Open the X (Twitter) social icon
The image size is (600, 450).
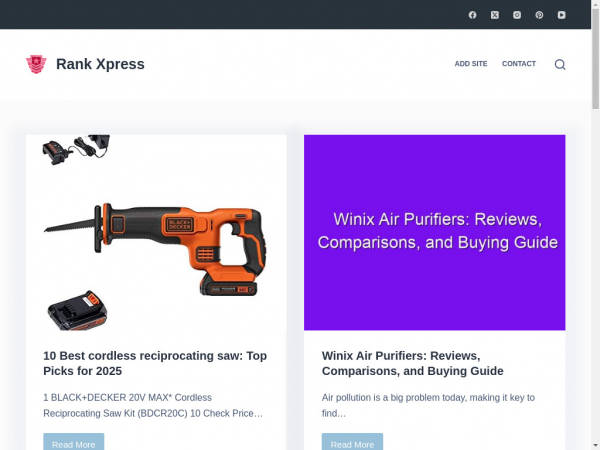click(495, 15)
